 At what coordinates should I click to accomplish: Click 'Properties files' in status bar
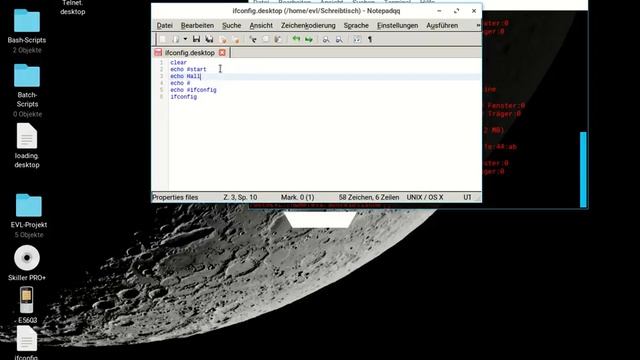(175, 197)
